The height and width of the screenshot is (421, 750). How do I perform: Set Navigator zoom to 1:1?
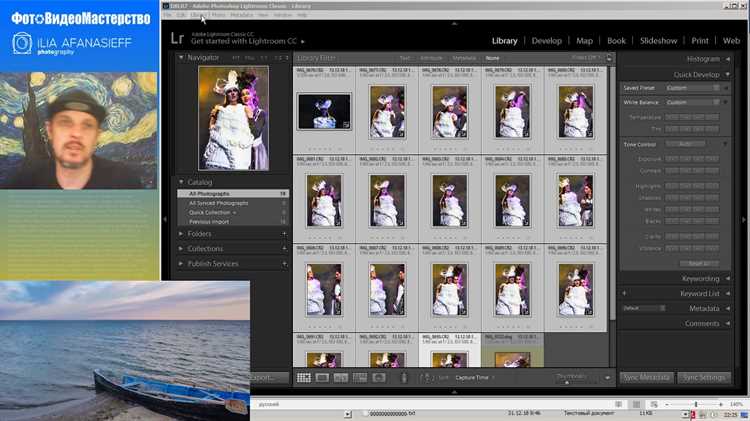pyautogui.click(x=264, y=58)
